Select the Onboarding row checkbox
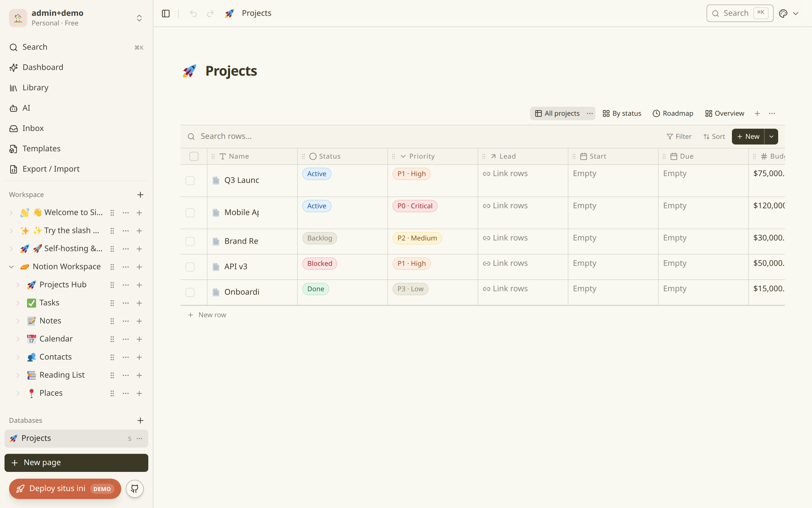 point(190,292)
